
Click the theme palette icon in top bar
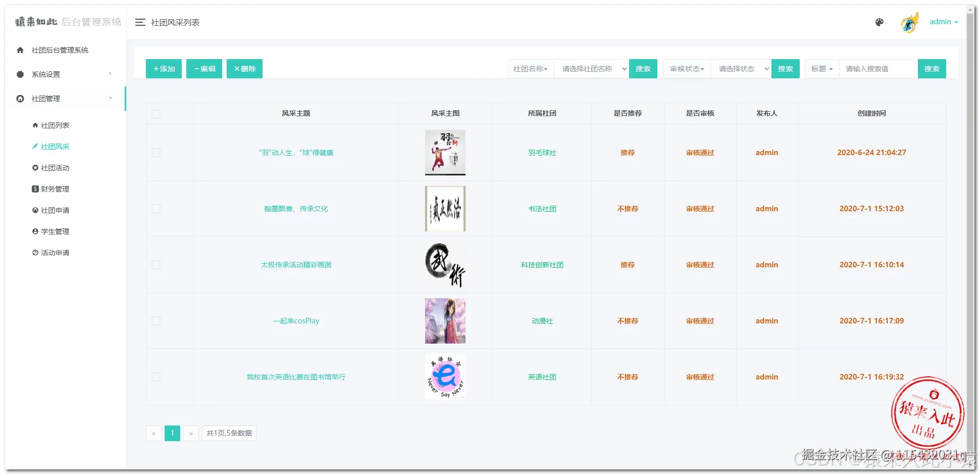pyautogui.click(x=879, y=22)
